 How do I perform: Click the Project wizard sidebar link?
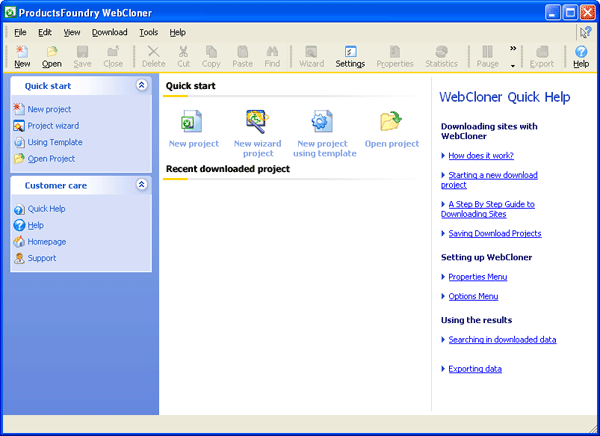pos(53,126)
